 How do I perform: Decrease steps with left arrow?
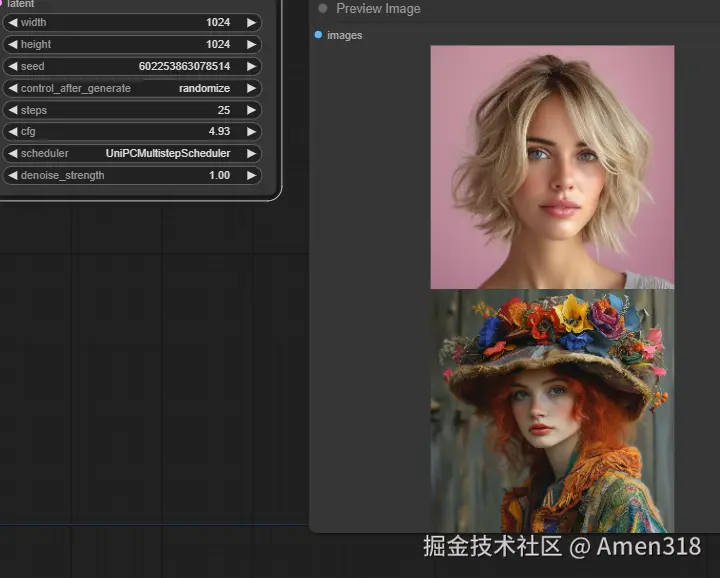point(12,110)
